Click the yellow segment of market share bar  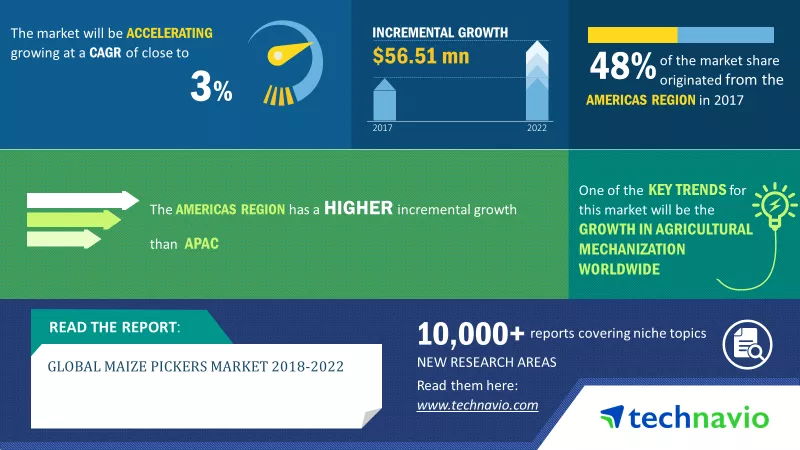pyautogui.click(x=633, y=35)
